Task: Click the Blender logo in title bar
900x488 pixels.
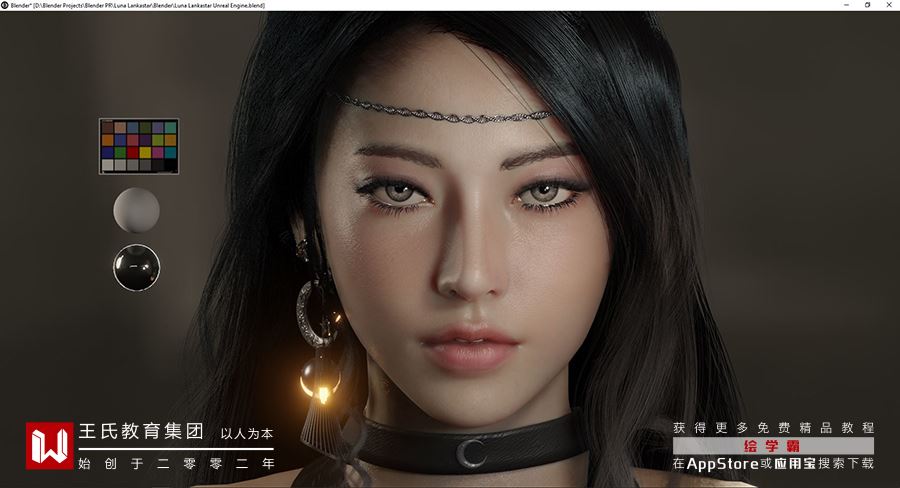Action: tap(5, 5)
